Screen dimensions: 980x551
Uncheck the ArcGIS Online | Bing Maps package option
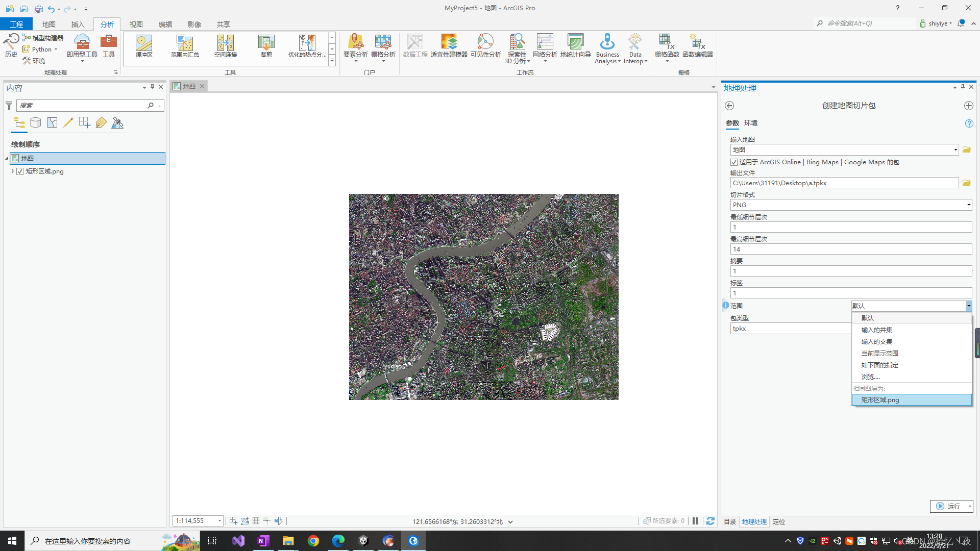pos(734,162)
